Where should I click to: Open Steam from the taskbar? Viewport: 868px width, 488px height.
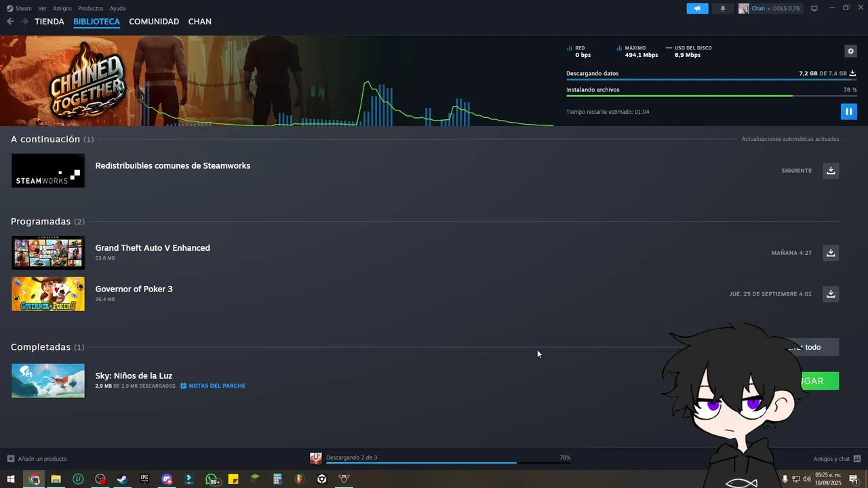click(122, 479)
